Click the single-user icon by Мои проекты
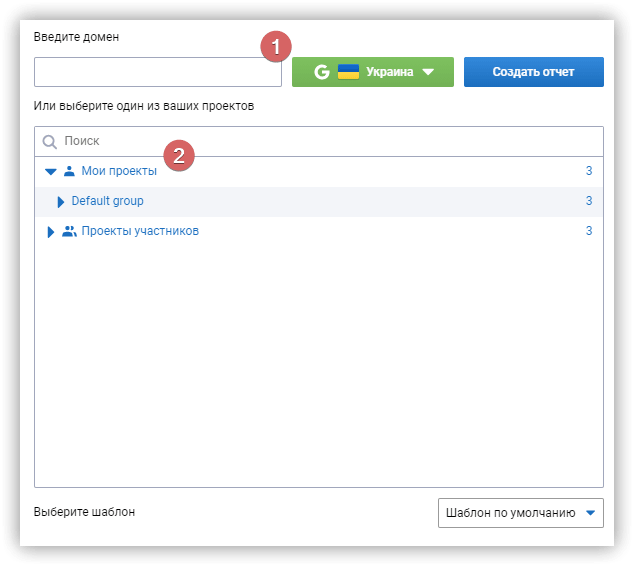Image resolution: width=634 pixels, height=566 pixels. [x=69, y=171]
